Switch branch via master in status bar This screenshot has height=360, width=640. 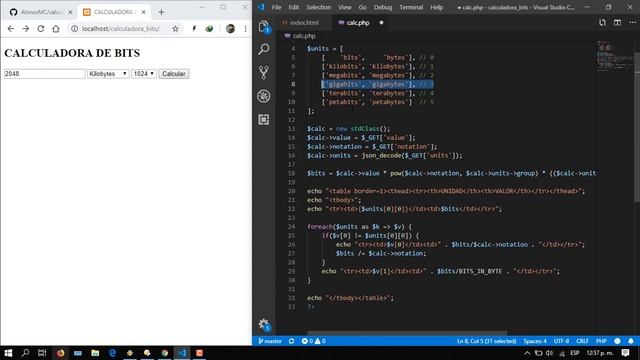coord(270,341)
